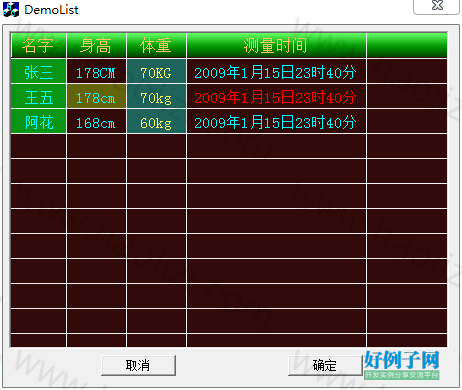Click the height cell 168cm

click(x=96, y=121)
